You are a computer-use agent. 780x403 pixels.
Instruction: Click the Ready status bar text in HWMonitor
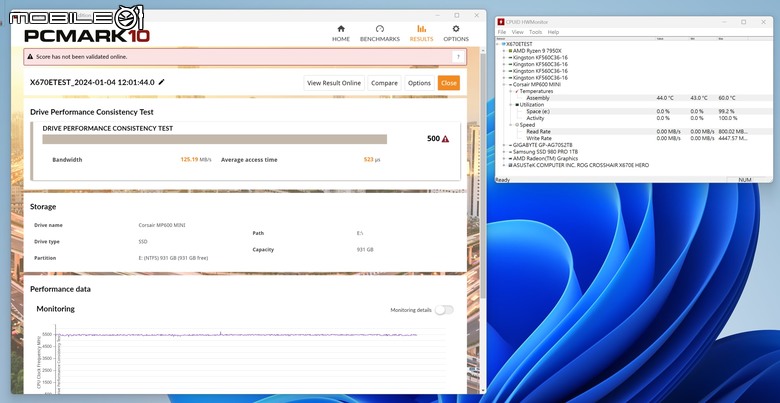[503, 180]
